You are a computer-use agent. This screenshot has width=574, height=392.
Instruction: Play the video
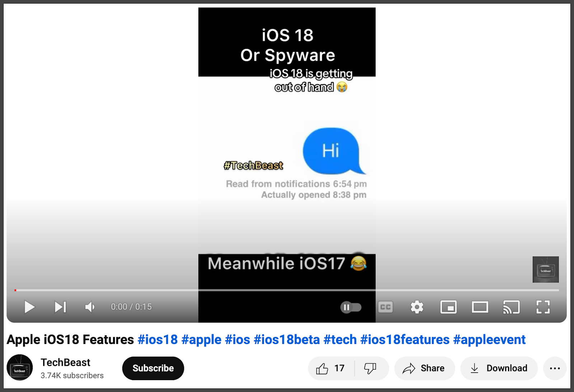tap(29, 307)
